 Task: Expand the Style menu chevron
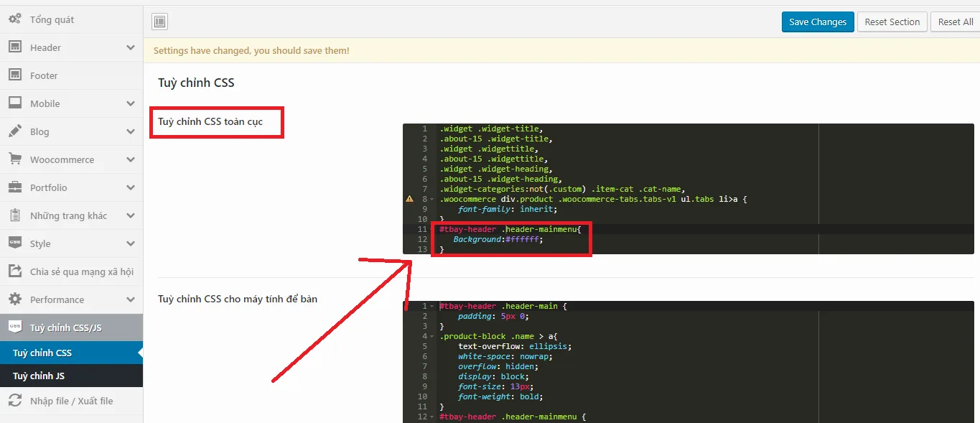coord(130,243)
